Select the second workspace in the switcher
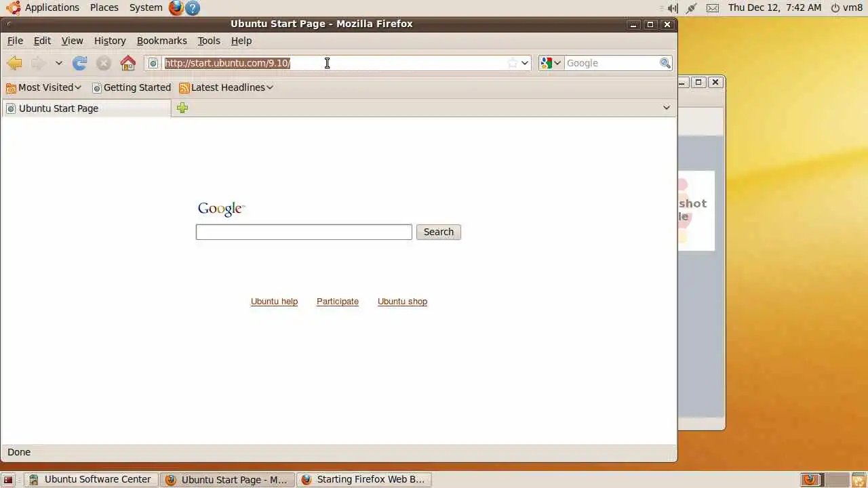This screenshot has width=868, height=488. point(837,480)
